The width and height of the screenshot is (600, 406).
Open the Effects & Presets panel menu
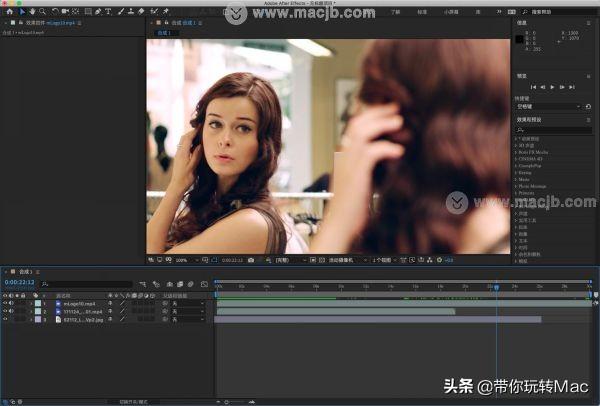[x=589, y=120]
